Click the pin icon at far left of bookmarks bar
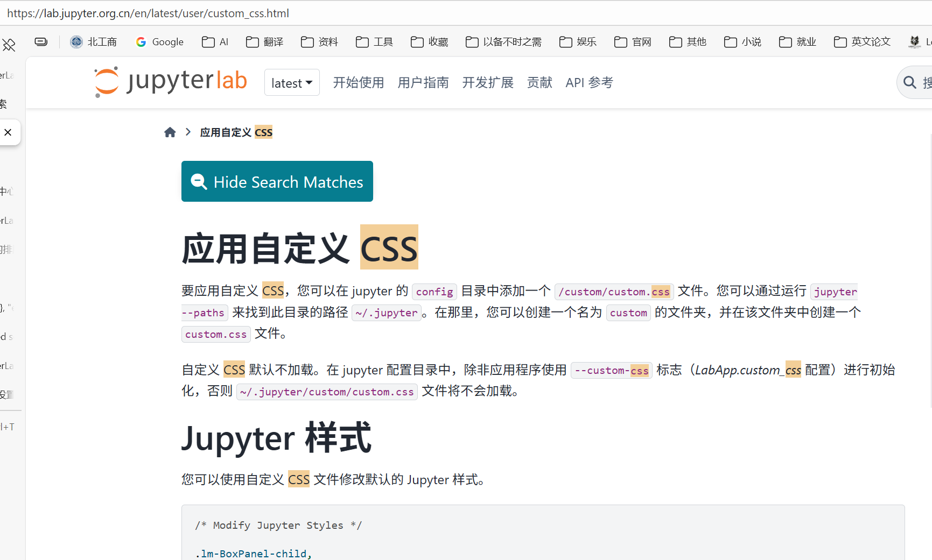This screenshot has width=932, height=560. [9, 45]
